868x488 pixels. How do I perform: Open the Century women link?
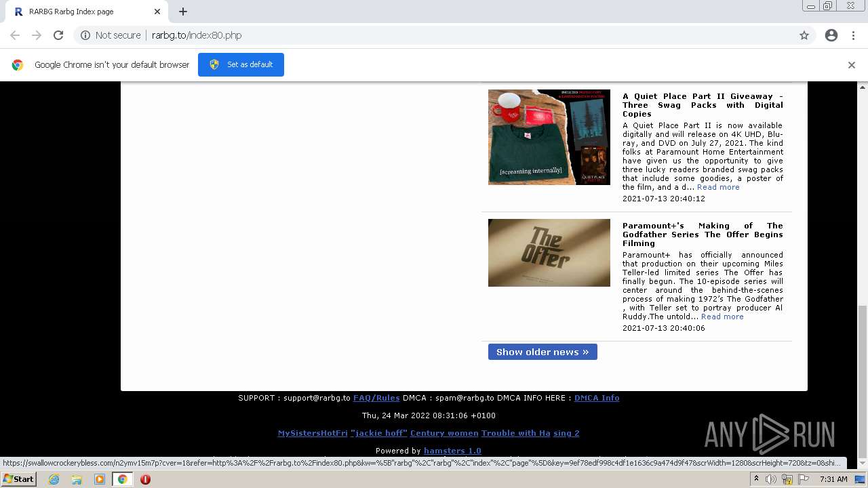pyautogui.click(x=444, y=433)
